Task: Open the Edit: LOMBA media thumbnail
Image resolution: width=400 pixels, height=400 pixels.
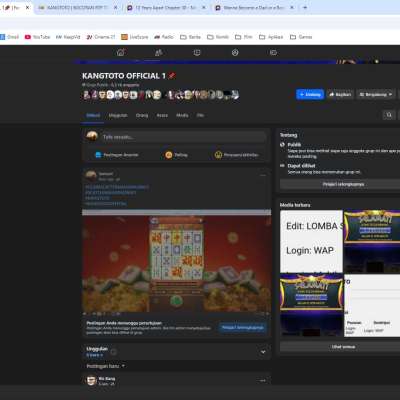Action: pyautogui.click(x=311, y=241)
